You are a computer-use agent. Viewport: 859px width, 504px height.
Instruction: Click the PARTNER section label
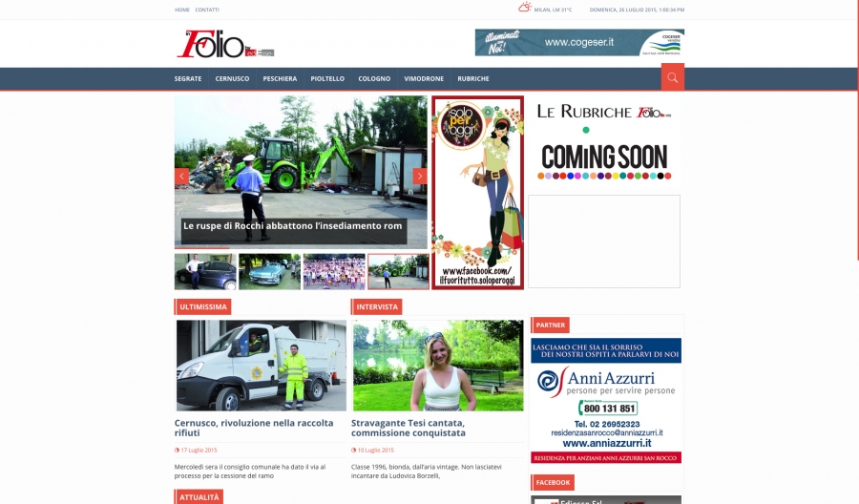tap(550, 325)
